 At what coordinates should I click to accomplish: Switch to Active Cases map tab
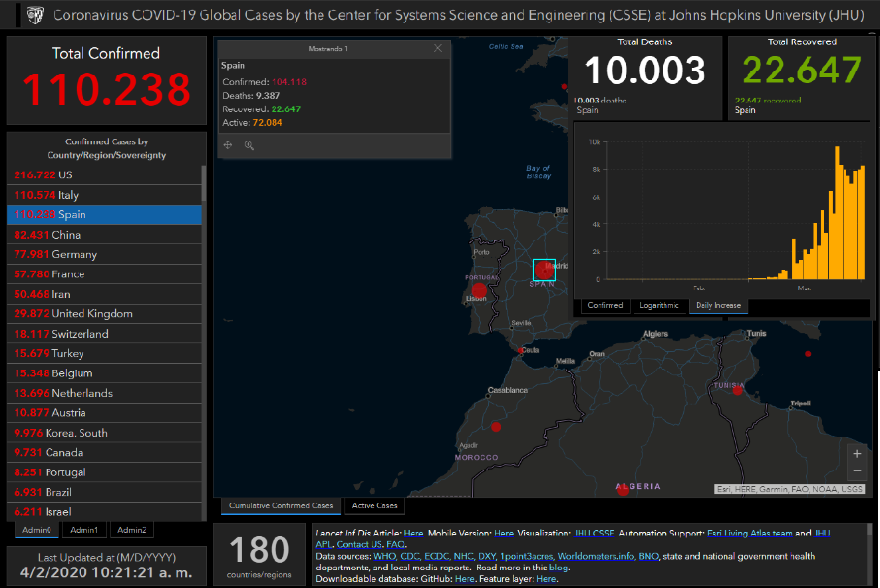click(374, 506)
